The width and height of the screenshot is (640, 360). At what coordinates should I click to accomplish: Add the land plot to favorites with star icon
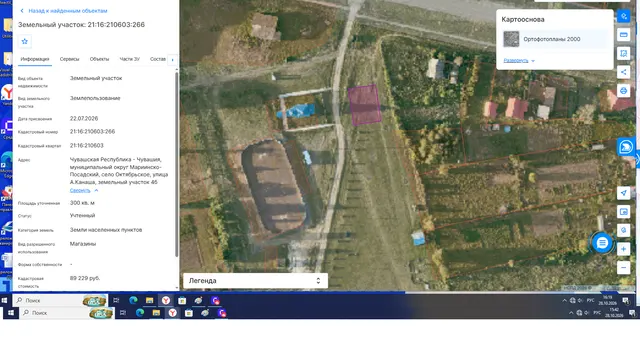(24, 41)
